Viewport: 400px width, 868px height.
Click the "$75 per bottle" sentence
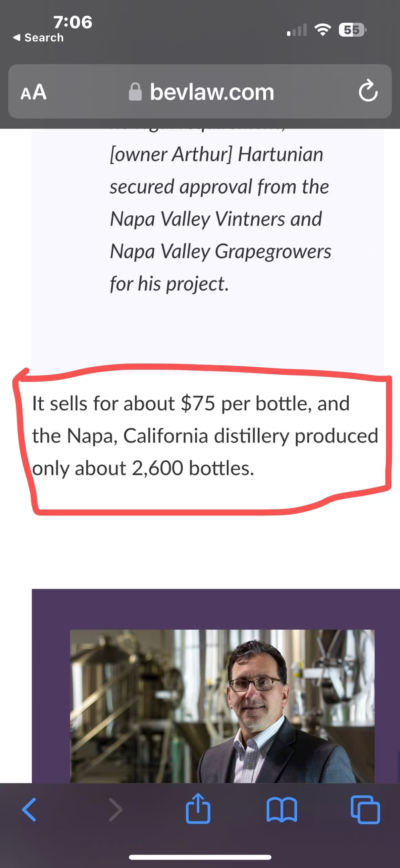[x=191, y=404]
